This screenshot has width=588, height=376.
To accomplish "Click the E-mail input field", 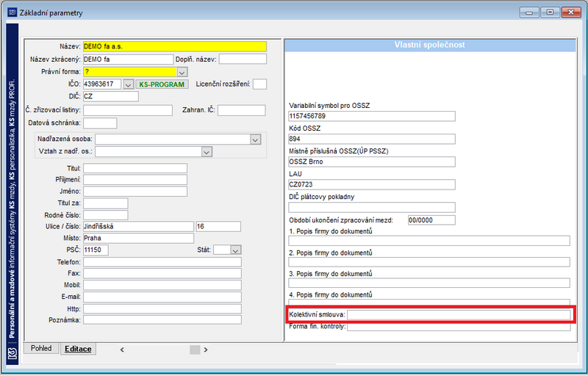I will 162,297.
